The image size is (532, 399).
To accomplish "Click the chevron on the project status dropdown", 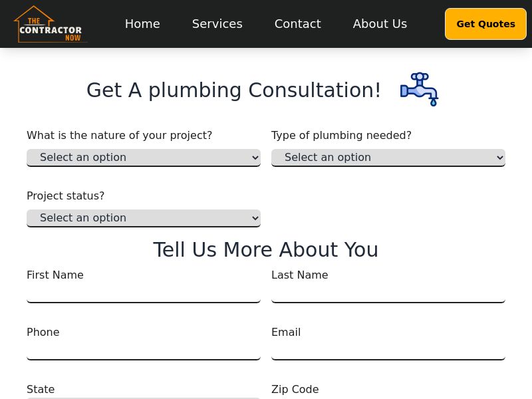I will tap(253, 217).
